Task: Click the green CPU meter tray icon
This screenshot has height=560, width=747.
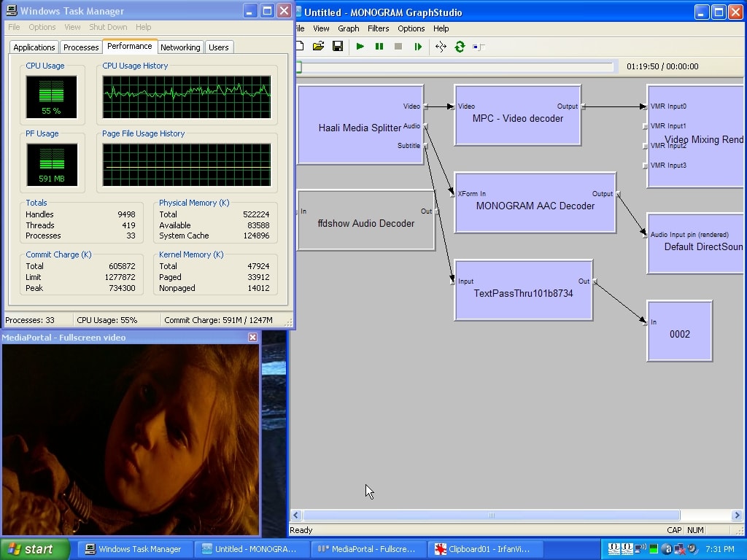Action: click(x=654, y=549)
